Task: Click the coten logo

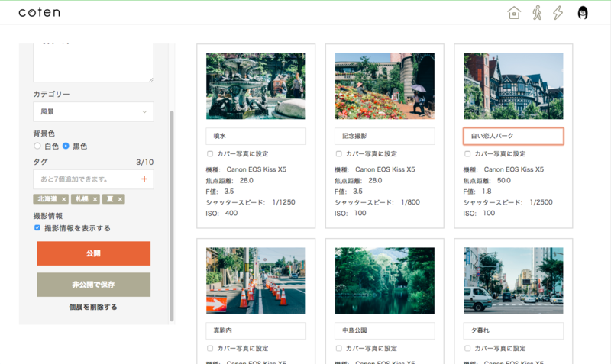Action: (x=40, y=12)
